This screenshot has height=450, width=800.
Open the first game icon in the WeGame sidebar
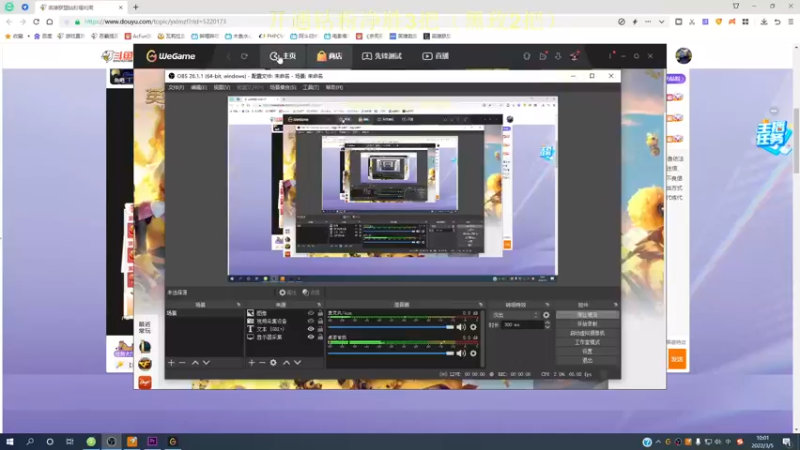145,346
